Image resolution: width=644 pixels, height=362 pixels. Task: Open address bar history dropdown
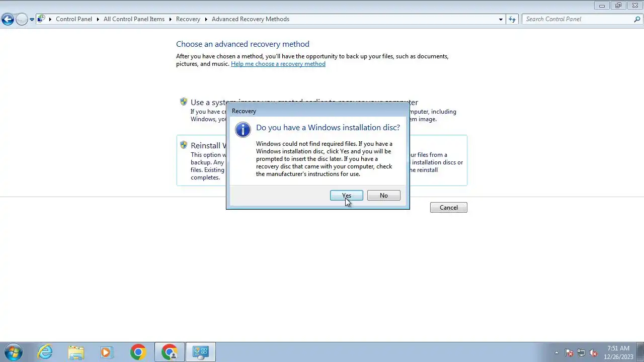pos(501,19)
